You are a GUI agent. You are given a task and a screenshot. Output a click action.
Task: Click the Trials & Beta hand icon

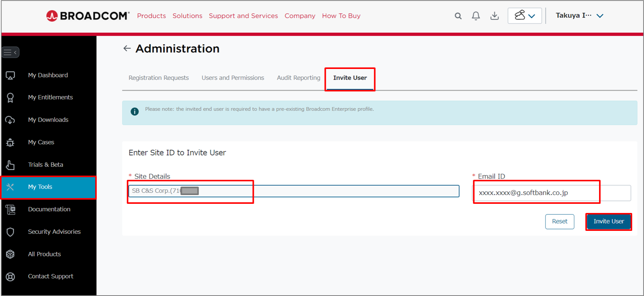pos(10,165)
